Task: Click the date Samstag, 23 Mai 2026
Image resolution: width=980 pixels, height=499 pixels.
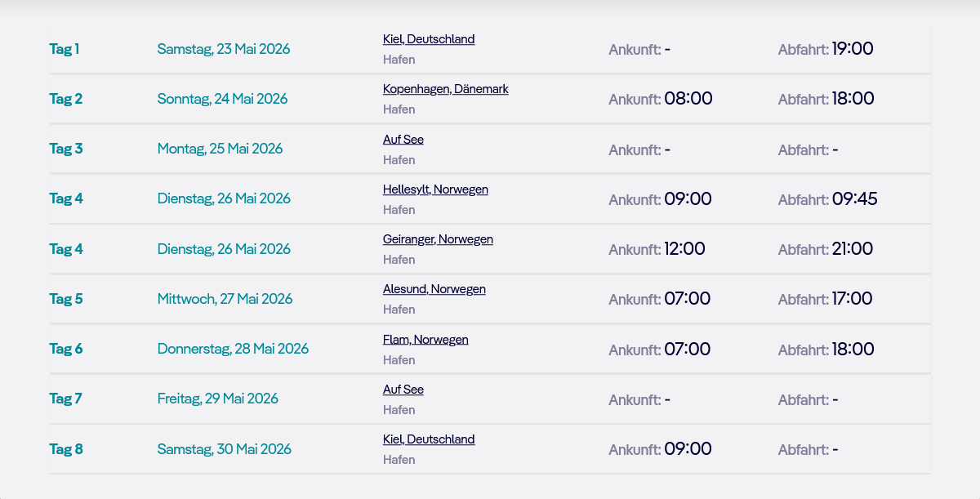Action: [223, 49]
